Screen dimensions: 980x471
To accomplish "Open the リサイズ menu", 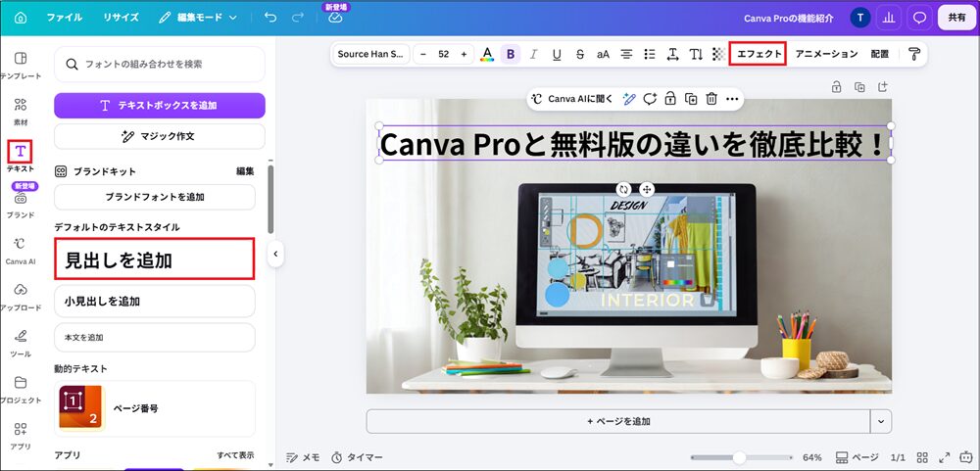I will pos(122,18).
